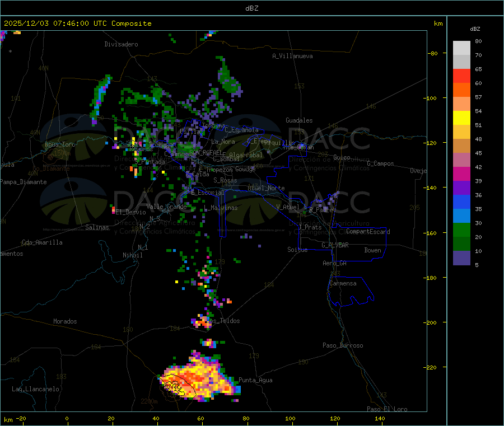Click the S_Rosas location label

pyautogui.click(x=225, y=180)
